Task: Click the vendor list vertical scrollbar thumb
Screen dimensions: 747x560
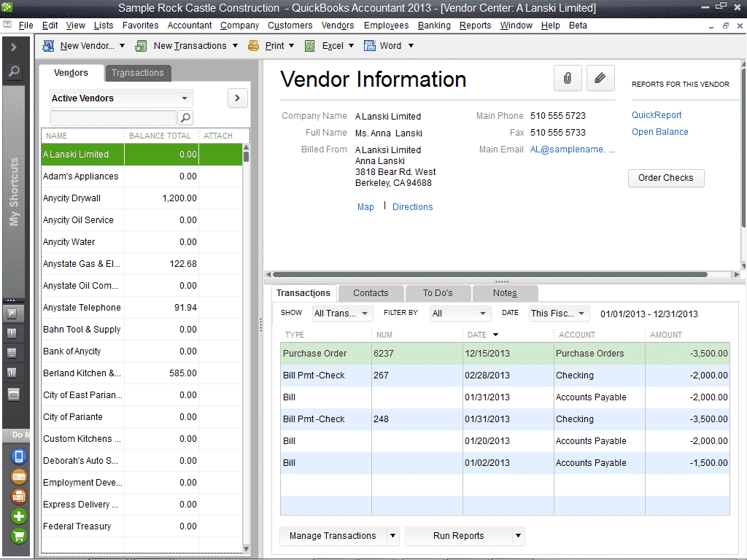Action: tap(246, 156)
